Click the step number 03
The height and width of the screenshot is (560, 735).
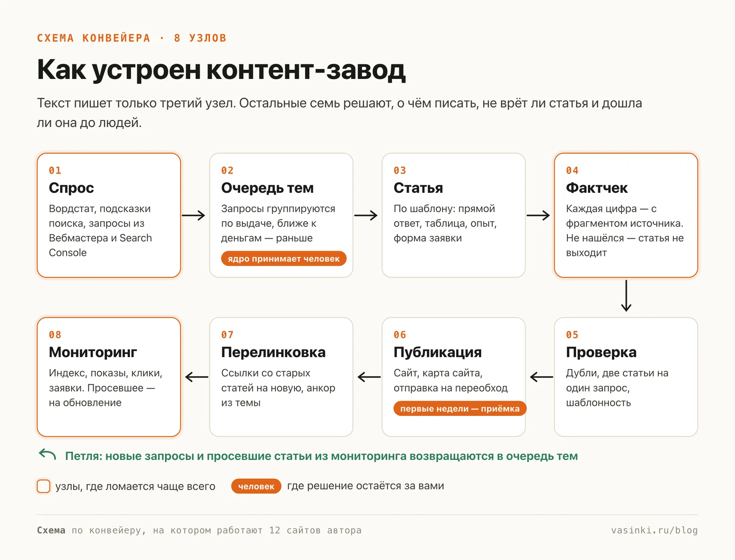coord(400,170)
